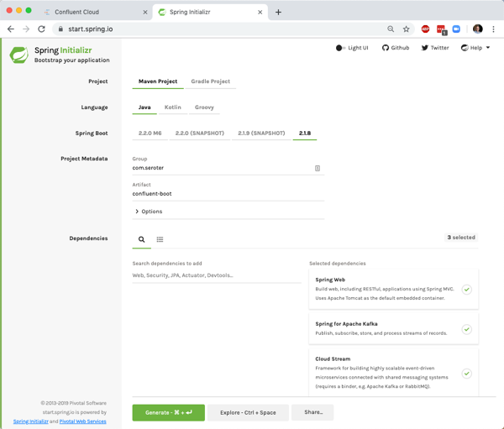
Task: Deselect the Spring Web dependency checkmark
Action: pyautogui.click(x=467, y=290)
